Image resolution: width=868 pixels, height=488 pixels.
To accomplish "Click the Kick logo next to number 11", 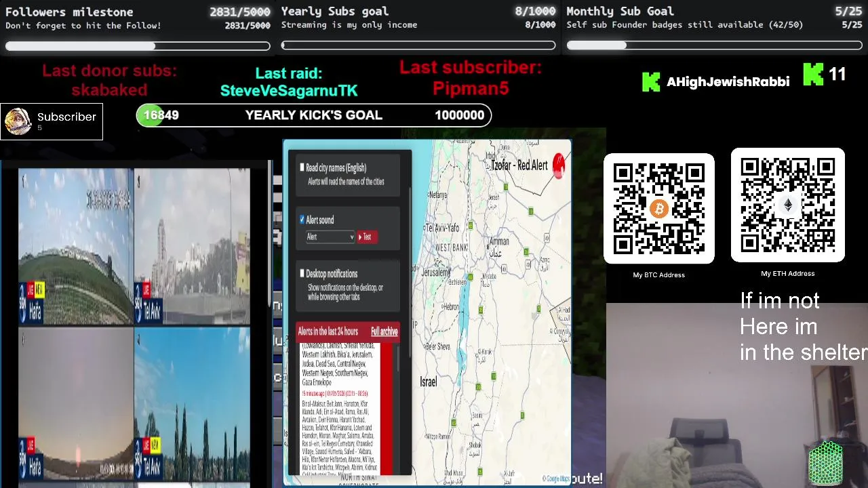I will (813, 74).
